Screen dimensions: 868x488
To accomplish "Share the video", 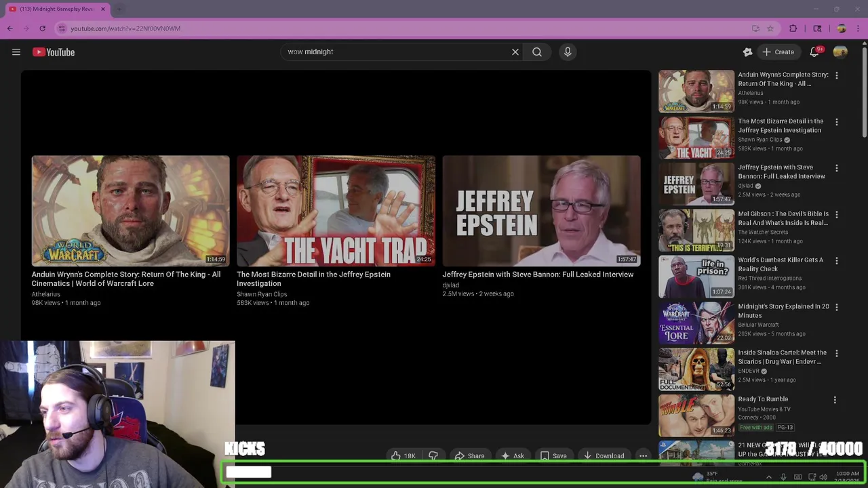I will 469,455.
